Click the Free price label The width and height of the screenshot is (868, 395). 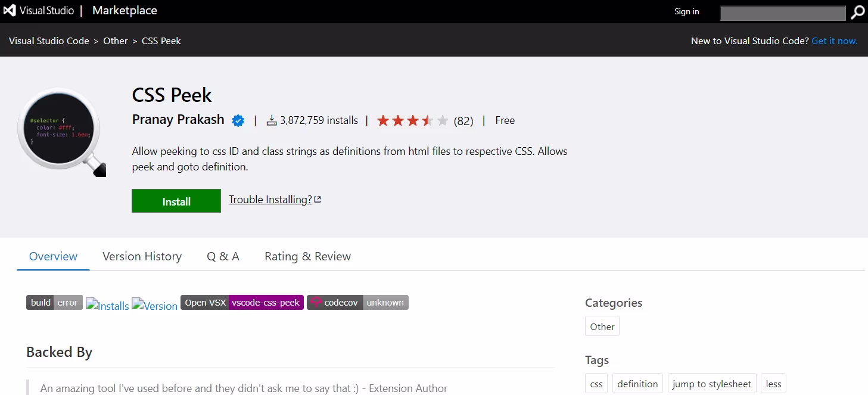505,120
